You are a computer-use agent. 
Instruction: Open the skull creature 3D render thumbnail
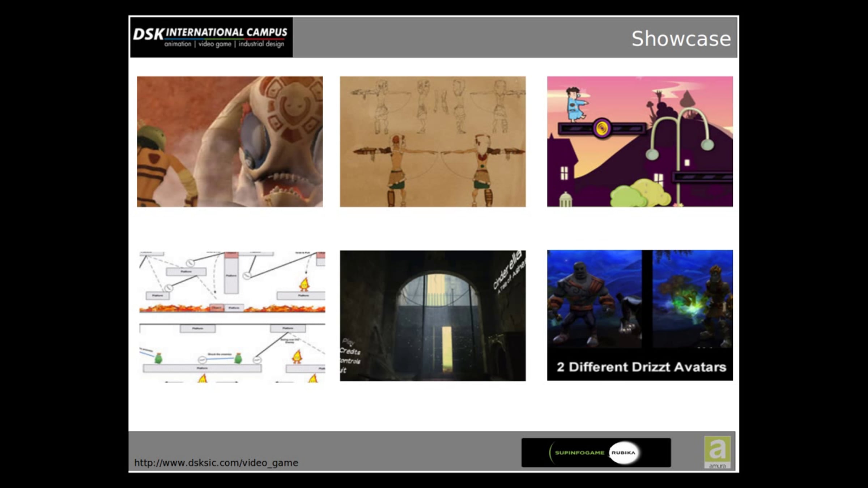click(230, 141)
